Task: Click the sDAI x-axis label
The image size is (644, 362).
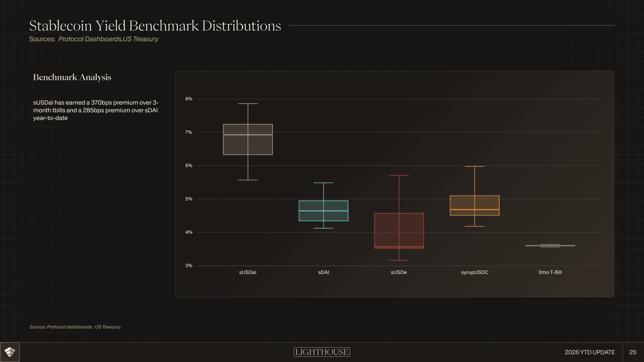Action: click(324, 272)
